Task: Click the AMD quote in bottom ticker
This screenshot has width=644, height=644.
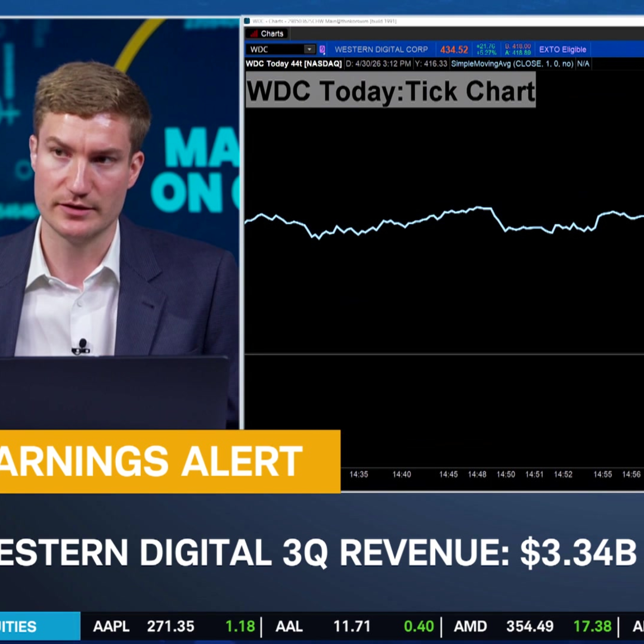Action: pos(533,626)
